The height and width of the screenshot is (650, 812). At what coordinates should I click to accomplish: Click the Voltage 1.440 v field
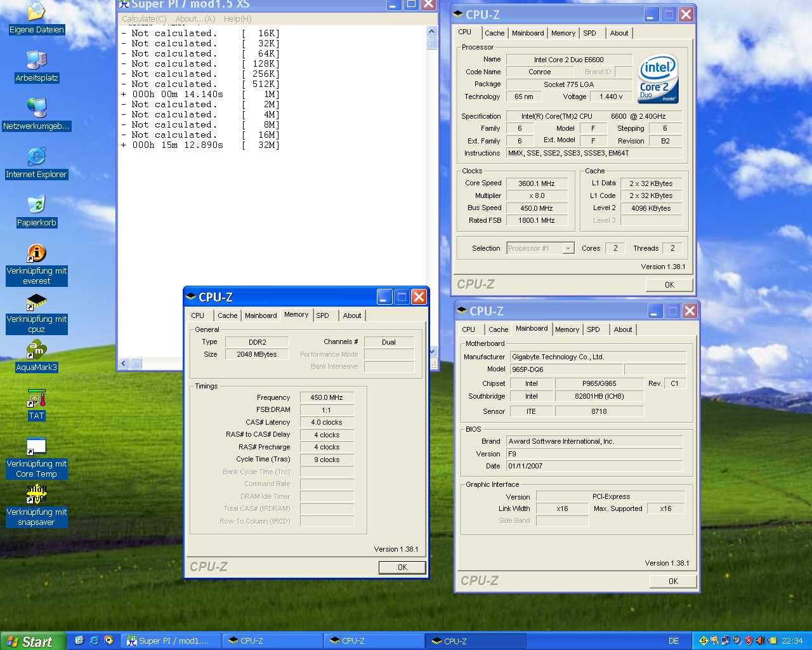(x=611, y=96)
